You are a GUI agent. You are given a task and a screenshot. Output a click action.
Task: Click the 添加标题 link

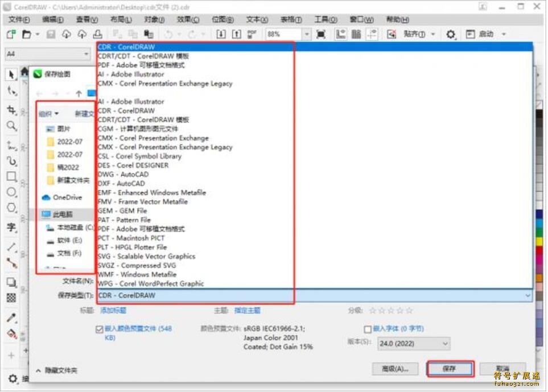[113, 310]
